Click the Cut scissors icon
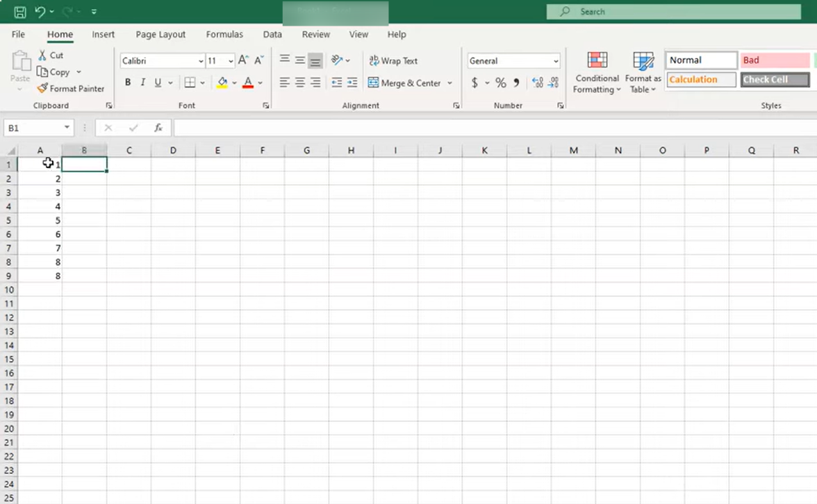Viewport: 817px width, 504px height. 42,55
